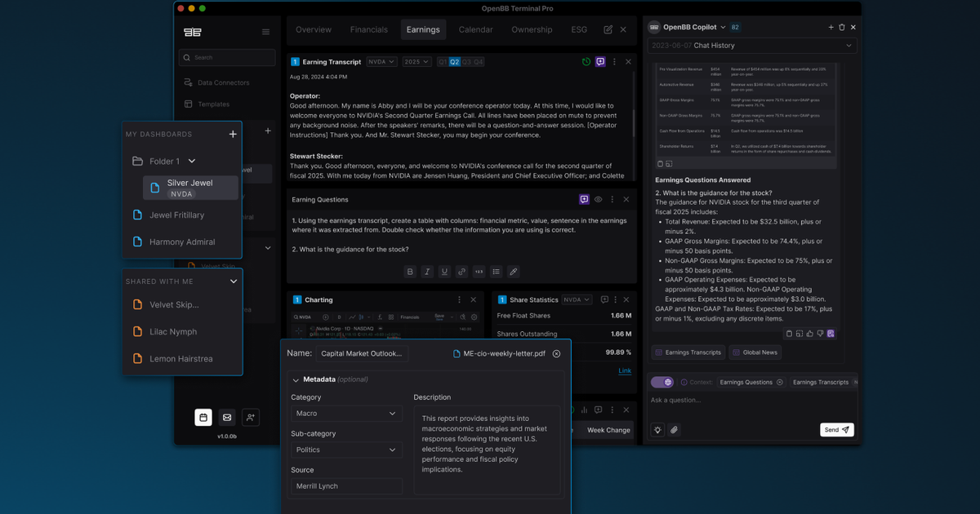The image size is (980, 514).
Task: Click the paperclip attachment icon in Copilot
Action: 675,430
